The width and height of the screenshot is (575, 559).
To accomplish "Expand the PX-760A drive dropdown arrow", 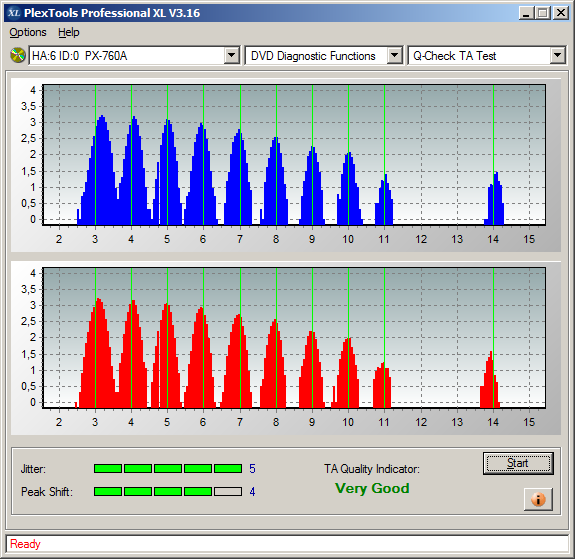I will (x=231, y=56).
